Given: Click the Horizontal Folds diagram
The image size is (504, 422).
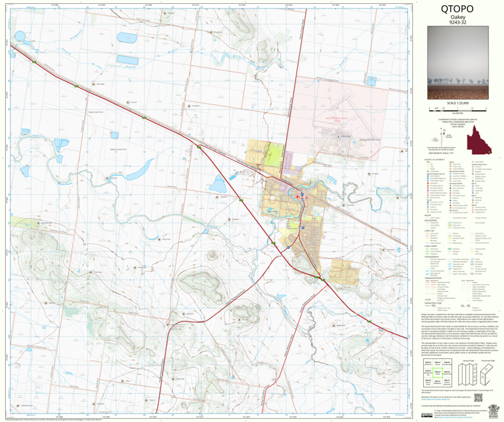Looking at the screenshot, I should pyautogui.click(x=488, y=374).
